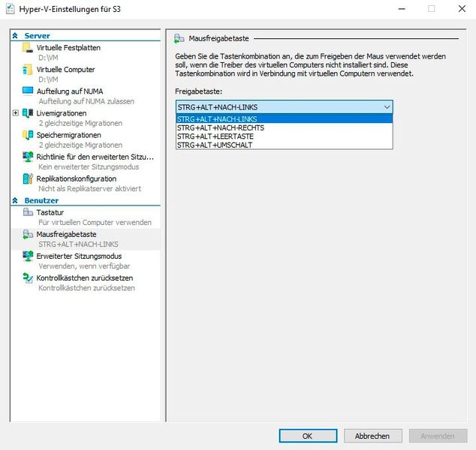Click 'Nicht als Replikatserver aktiviert' subtext
476x450 pixels.
point(89,188)
